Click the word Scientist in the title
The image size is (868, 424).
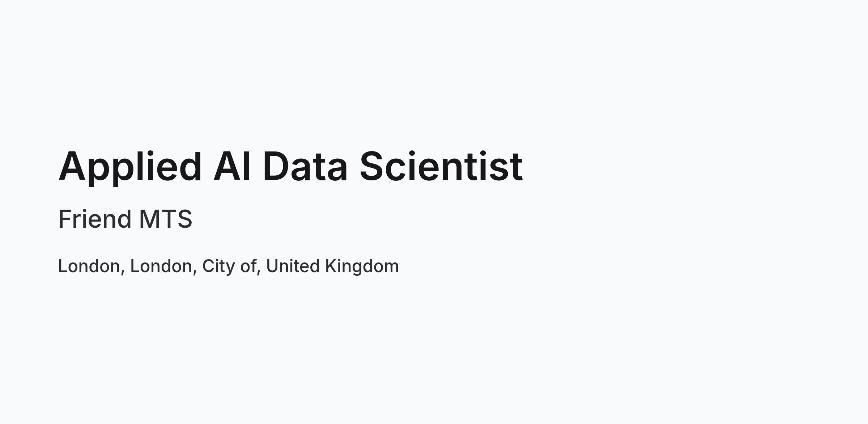click(x=441, y=166)
